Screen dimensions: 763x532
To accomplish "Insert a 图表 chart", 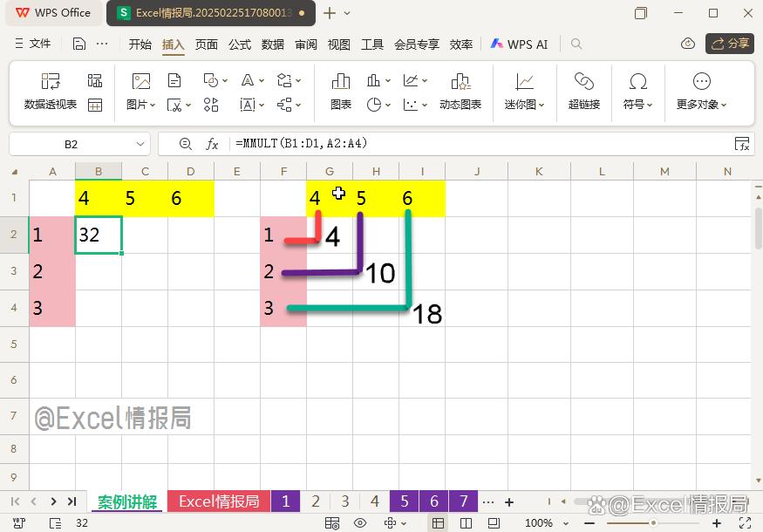I will pos(339,92).
